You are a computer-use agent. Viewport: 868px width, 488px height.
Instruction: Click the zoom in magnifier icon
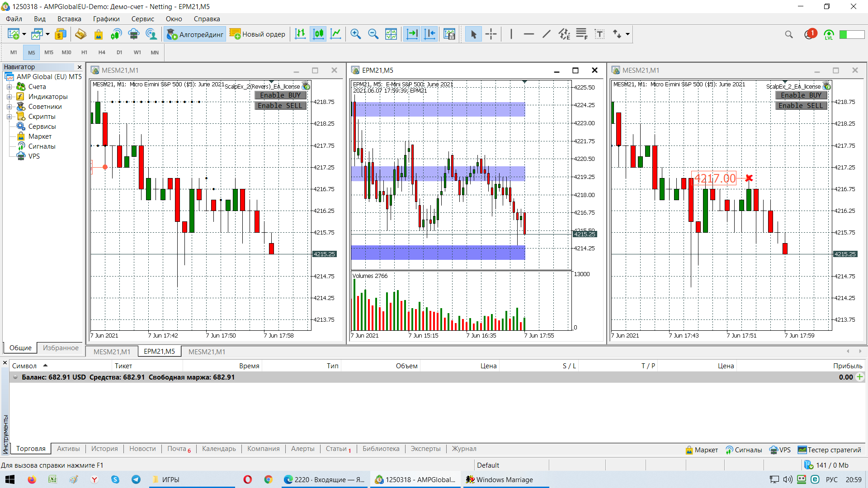click(x=355, y=34)
